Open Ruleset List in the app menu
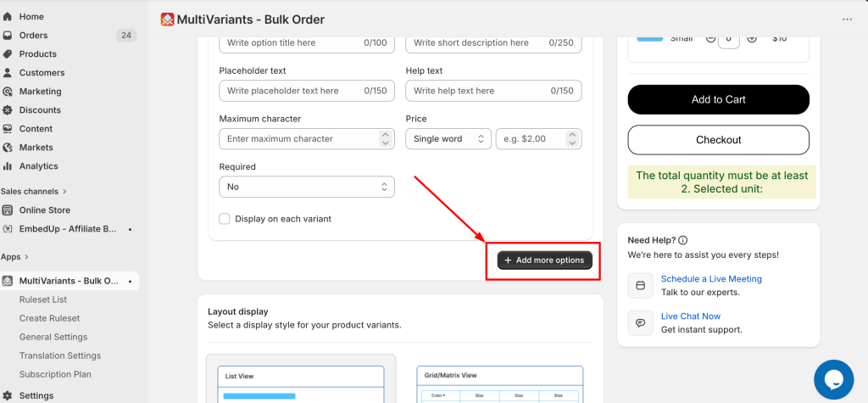This screenshot has height=403, width=868. [x=43, y=299]
